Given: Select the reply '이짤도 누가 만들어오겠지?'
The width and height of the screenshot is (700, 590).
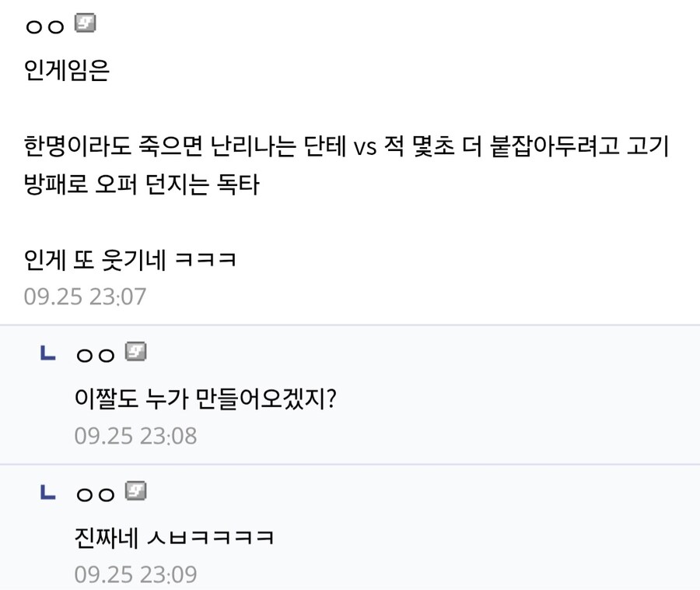Looking at the screenshot, I should pos(205,399).
